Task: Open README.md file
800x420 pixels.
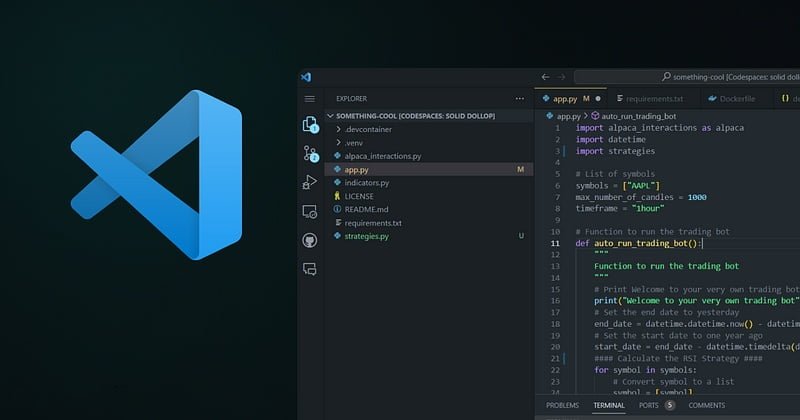Action: click(429, 209)
